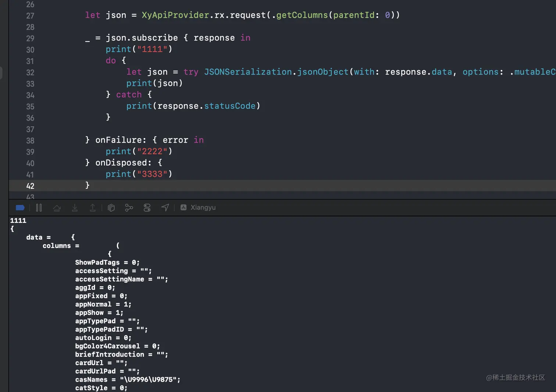The image size is (556, 392).
Task: Click line number 41 in the gutter
Action: (x=30, y=175)
